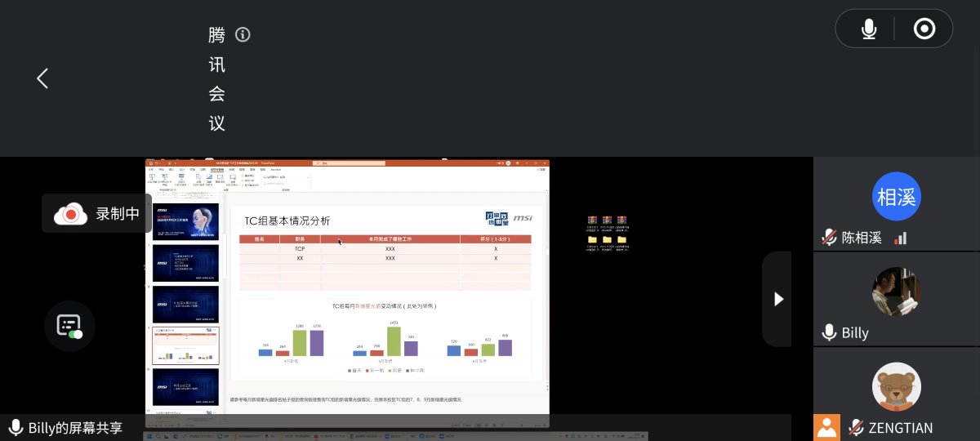Screen dimensions: 980x441
Task: Tap orange host badge next to ZENGTIAN
Action: click(x=826, y=427)
